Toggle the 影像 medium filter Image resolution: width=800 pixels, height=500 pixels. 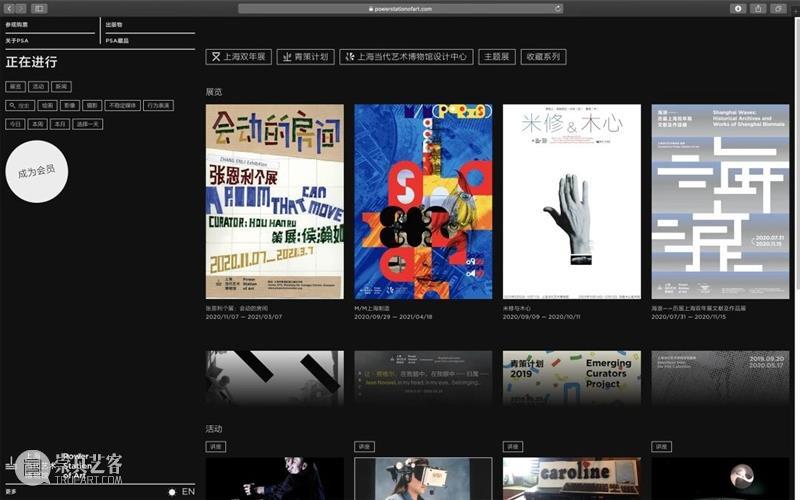click(69, 106)
